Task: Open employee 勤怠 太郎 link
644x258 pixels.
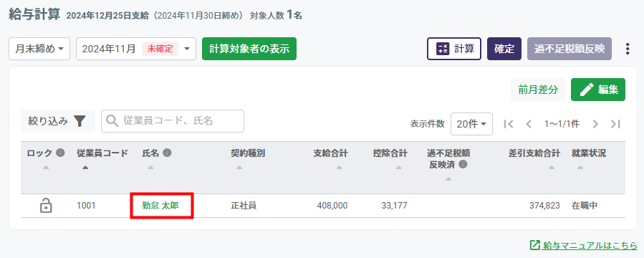Action: click(160, 206)
